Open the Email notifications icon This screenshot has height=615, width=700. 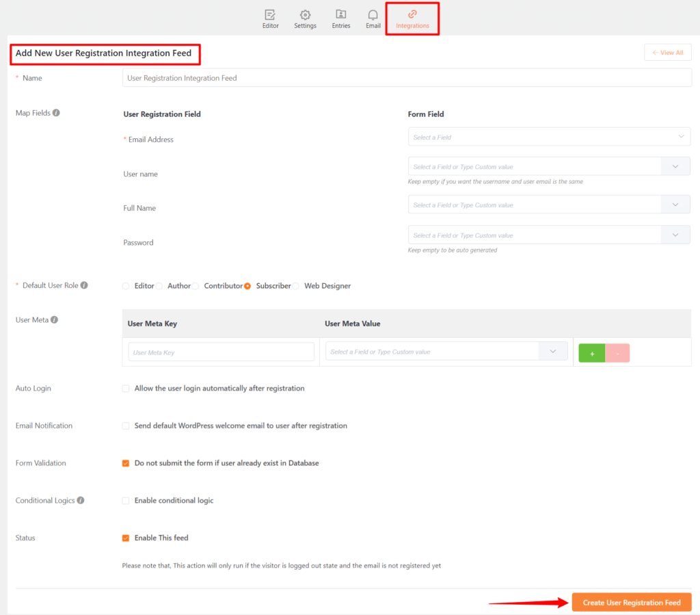tap(373, 14)
